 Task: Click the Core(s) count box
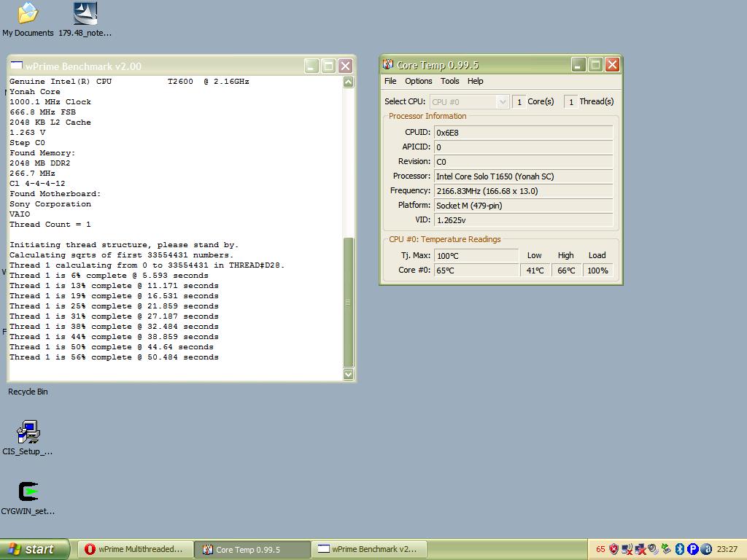[x=519, y=102]
